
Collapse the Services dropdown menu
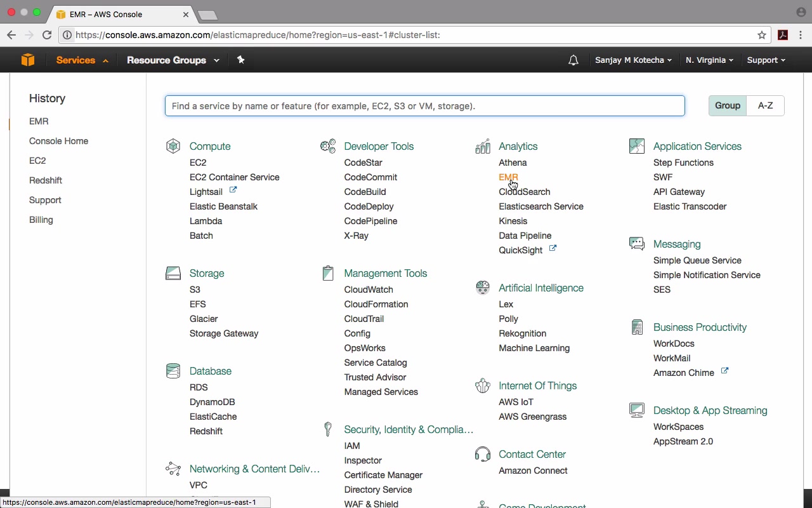click(x=82, y=60)
